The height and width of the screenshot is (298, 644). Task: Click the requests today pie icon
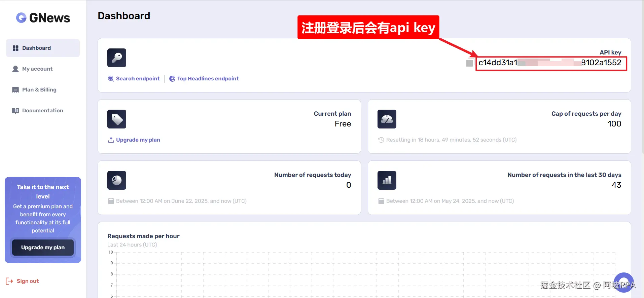pyautogui.click(x=117, y=180)
